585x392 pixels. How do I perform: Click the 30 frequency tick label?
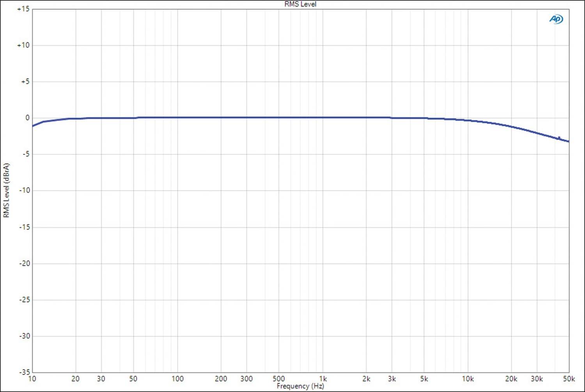101,379
